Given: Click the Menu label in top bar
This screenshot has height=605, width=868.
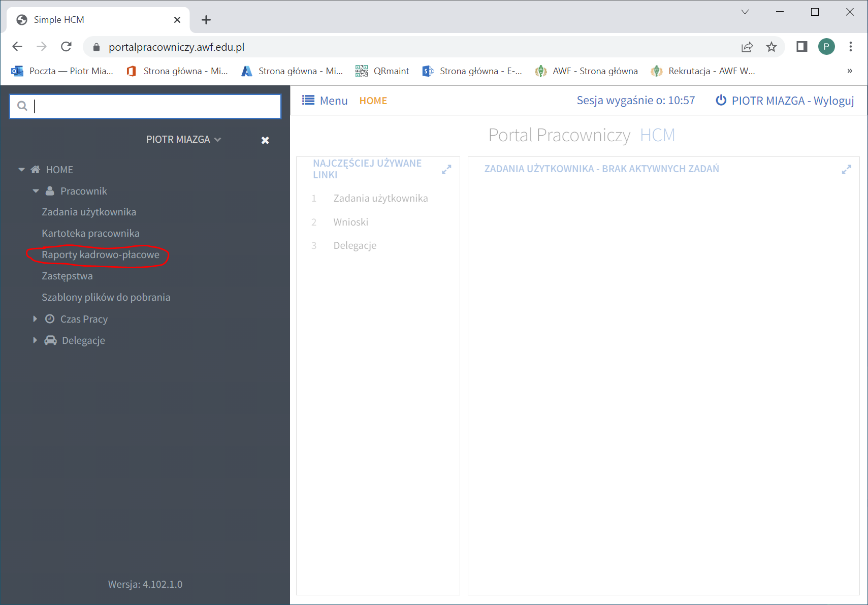Looking at the screenshot, I should (x=334, y=101).
